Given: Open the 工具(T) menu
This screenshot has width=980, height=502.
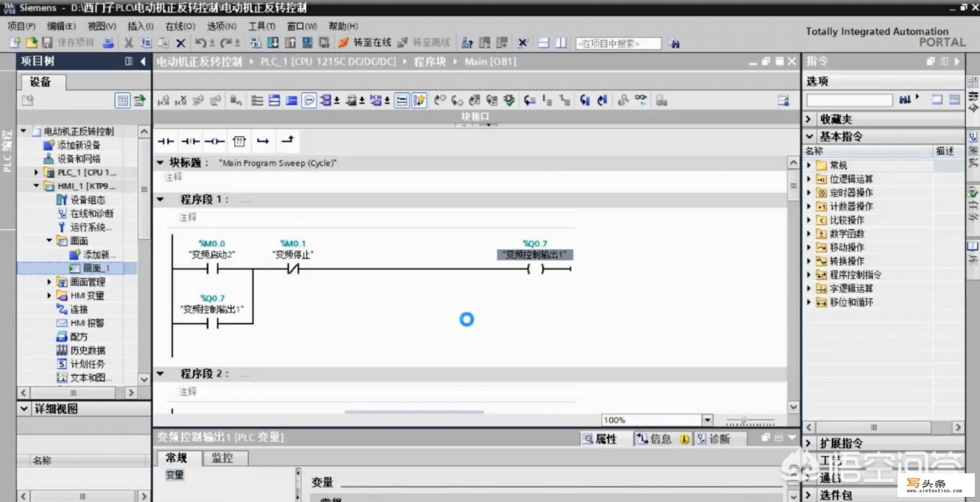Looking at the screenshot, I should pos(261,26).
